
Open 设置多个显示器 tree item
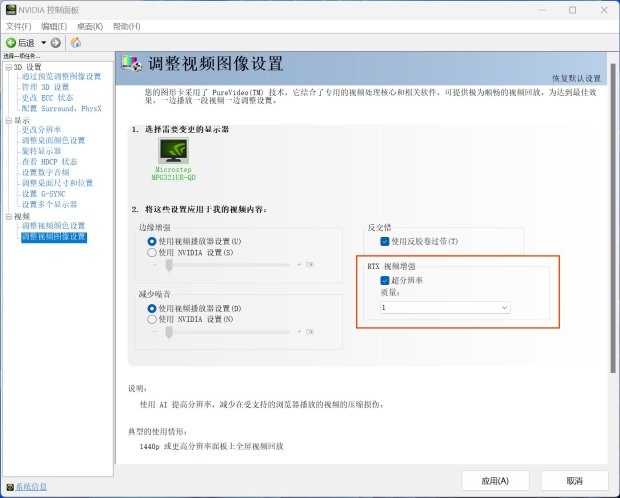[x=49, y=205]
